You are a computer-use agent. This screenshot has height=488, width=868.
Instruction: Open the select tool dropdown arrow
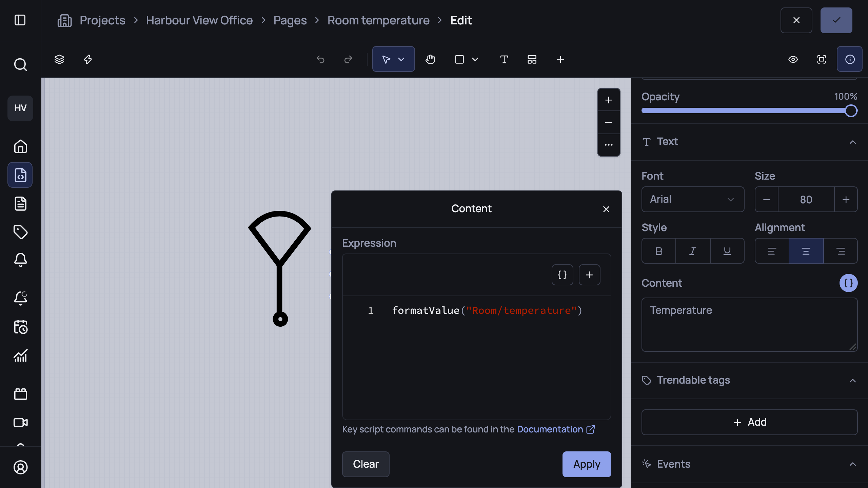tap(401, 59)
